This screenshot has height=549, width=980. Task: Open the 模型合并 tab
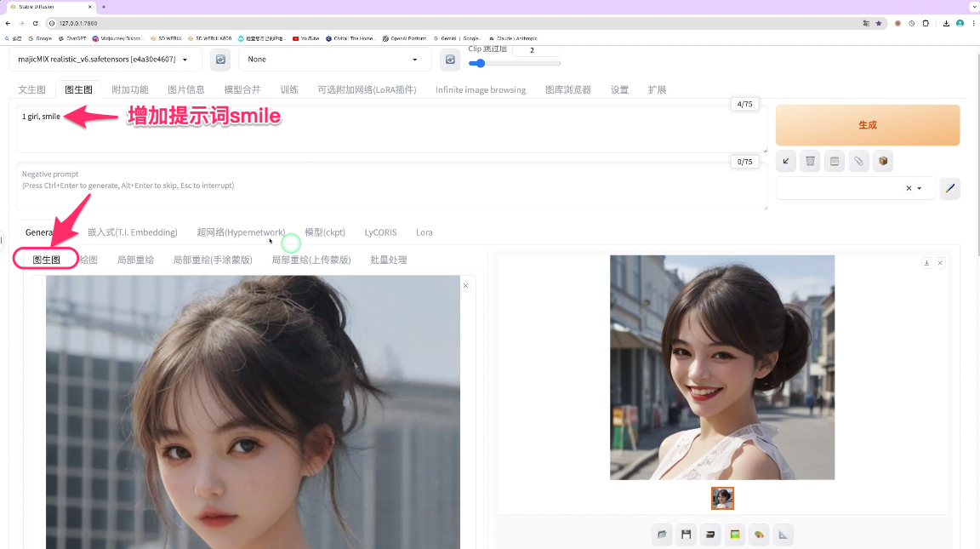click(x=242, y=89)
